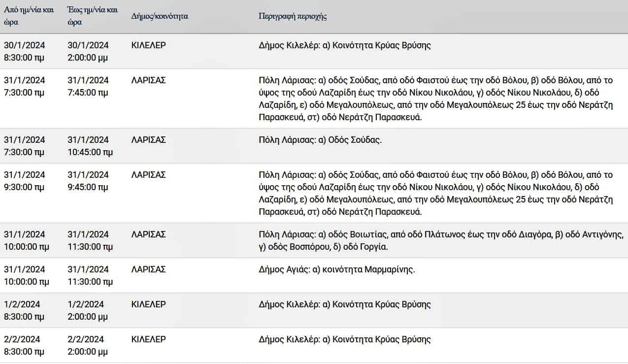Select ΚΙΛΕΛΕΡ in the 1/2/2024 row
This screenshot has height=364, width=628.
[148, 304]
